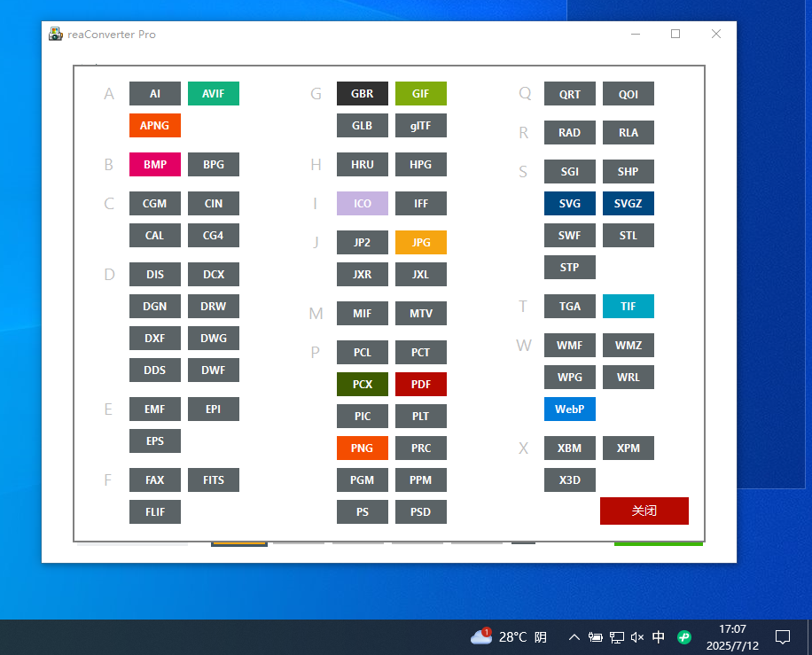This screenshot has height=655, width=812.
Task: Choose the JXL format button
Action: (x=420, y=275)
